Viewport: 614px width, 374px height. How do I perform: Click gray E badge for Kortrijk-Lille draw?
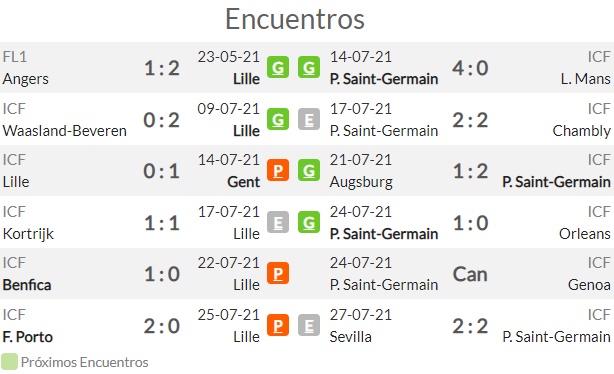278,222
